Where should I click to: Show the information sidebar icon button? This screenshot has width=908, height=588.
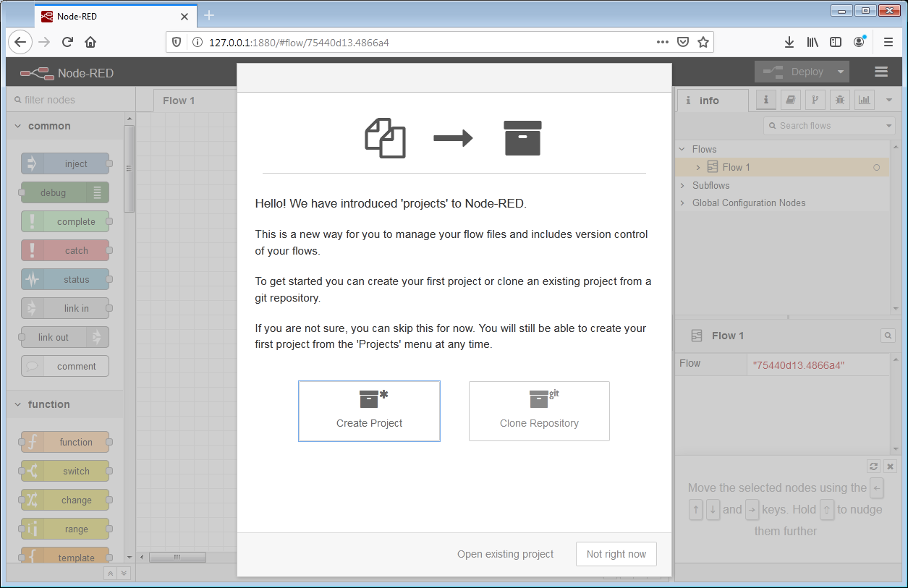coord(766,100)
